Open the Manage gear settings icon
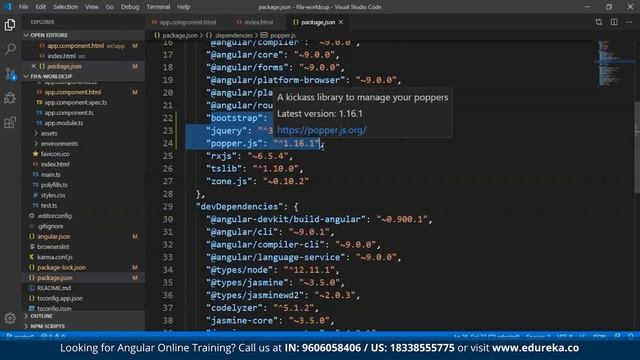The height and width of the screenshot is (360, 640). (x=10, y=318)
